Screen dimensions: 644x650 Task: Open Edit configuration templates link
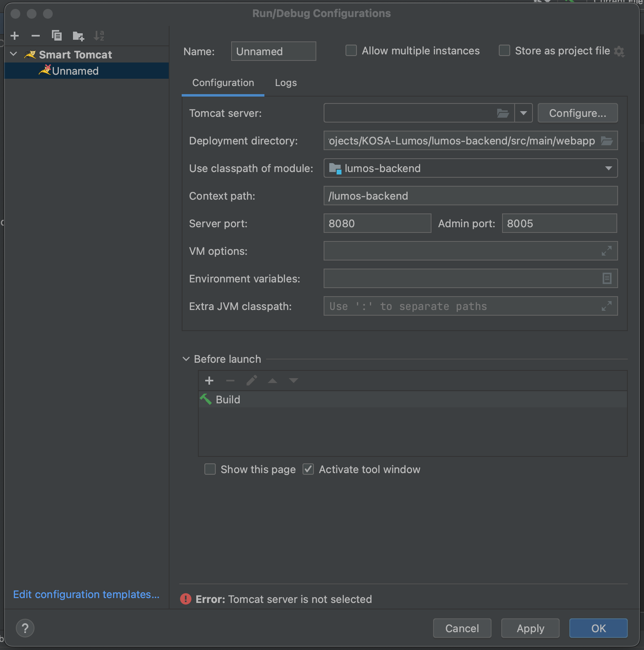point(86,594)
